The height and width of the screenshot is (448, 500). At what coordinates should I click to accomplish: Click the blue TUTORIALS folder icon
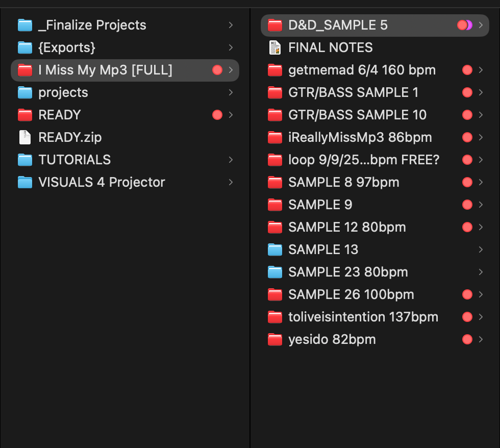[25, 160]
